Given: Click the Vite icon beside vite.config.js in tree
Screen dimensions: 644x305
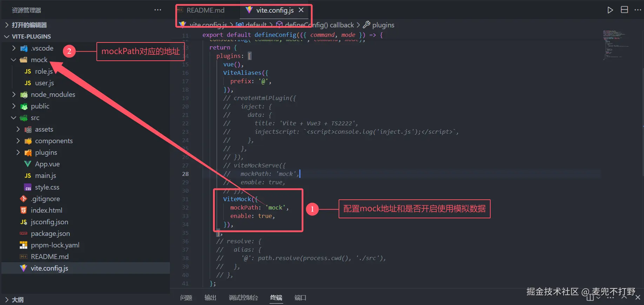Looking at the screenshot, I should tap(24, 268).
